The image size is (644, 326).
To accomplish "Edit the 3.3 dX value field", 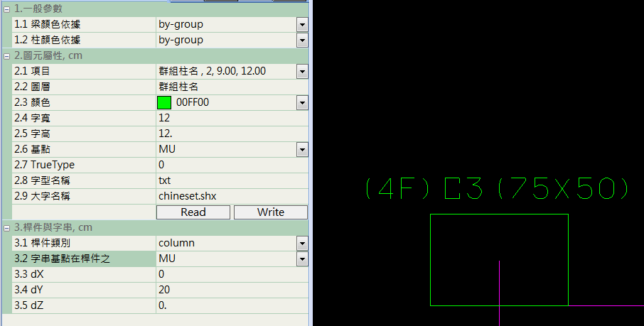I will [x=232, y=274].
